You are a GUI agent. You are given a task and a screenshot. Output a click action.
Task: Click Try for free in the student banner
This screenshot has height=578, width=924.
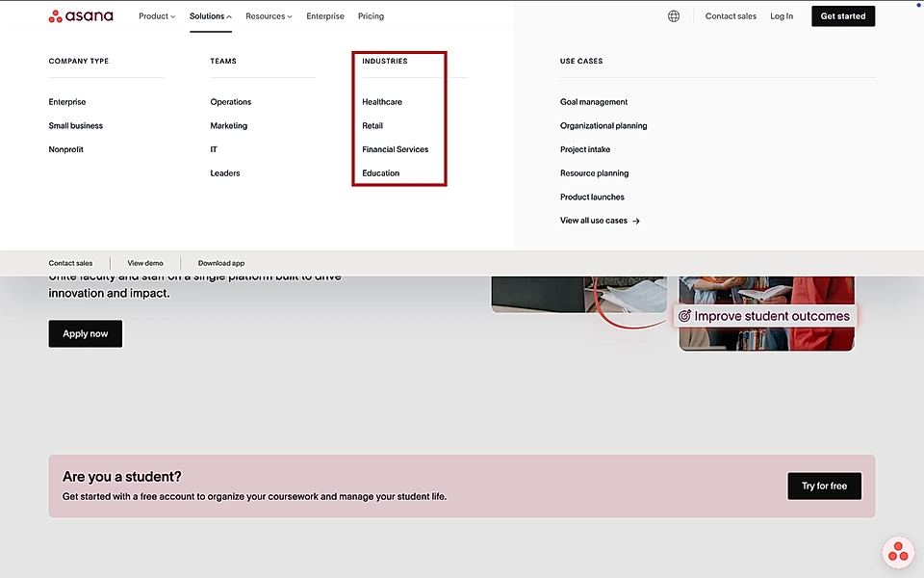[x=824, y=486]
